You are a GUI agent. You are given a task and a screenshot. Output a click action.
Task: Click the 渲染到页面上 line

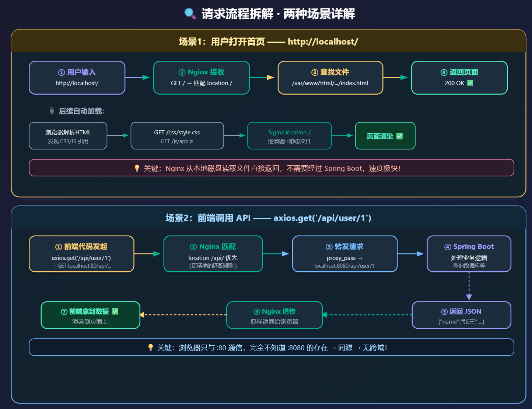point(90,321)
